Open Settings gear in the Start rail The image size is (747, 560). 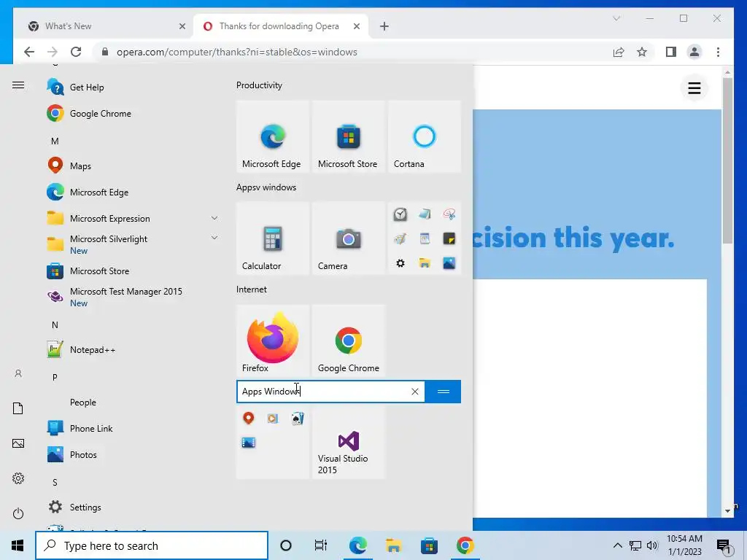(18, 478)
